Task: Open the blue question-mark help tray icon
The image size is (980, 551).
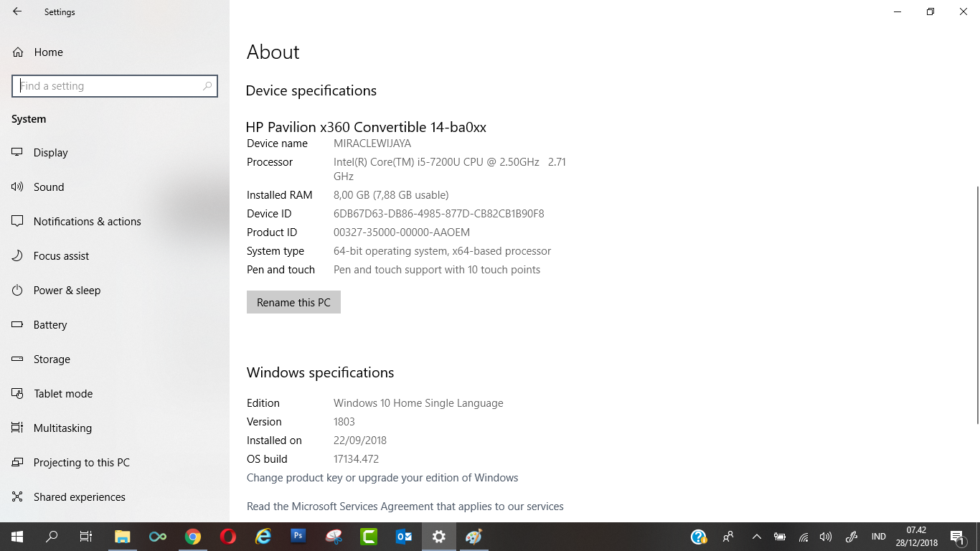Action: [699, 537]
